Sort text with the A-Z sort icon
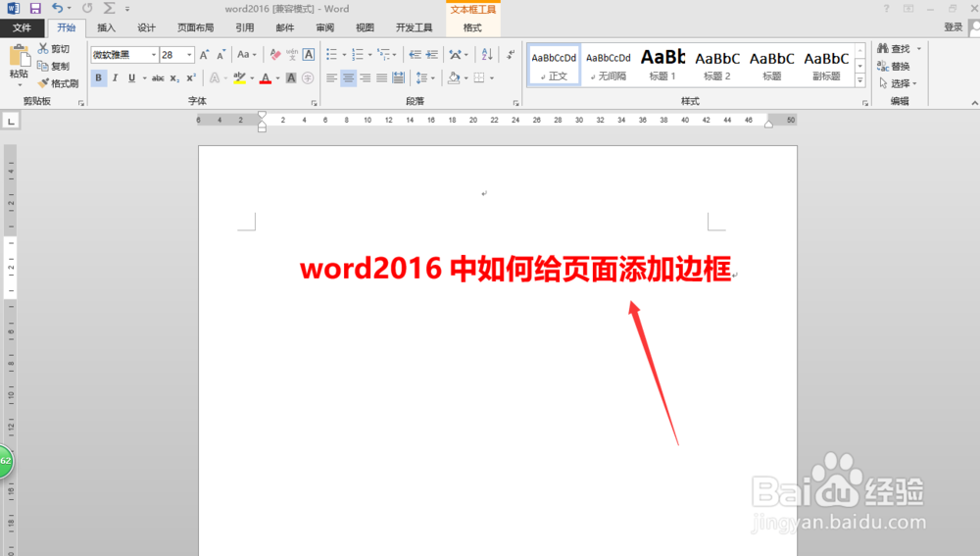The image size is (980, 556). pos(487,55)
